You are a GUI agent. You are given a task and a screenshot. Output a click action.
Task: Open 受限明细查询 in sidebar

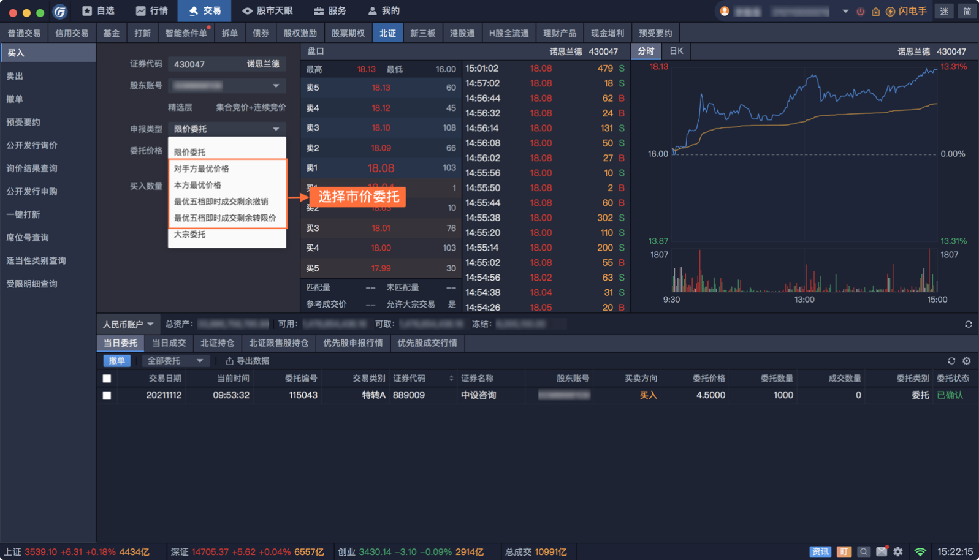click(x=48, y=284)
